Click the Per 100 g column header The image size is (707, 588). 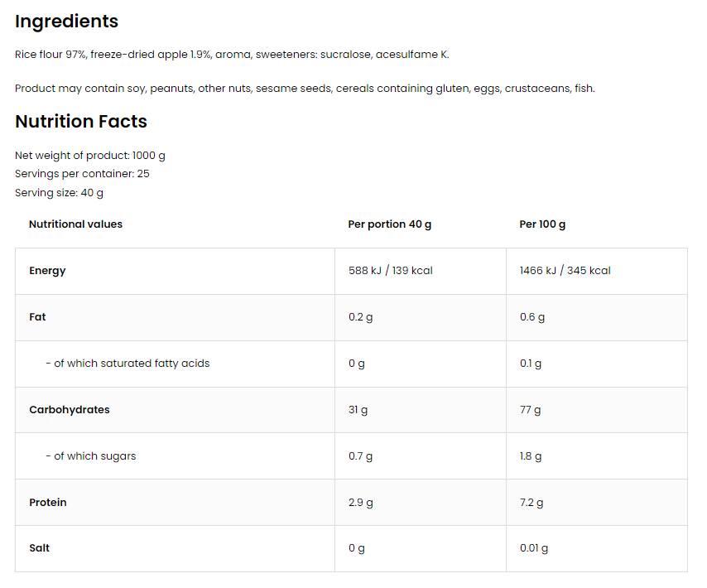pyautogui.click(x=542, y=224)
